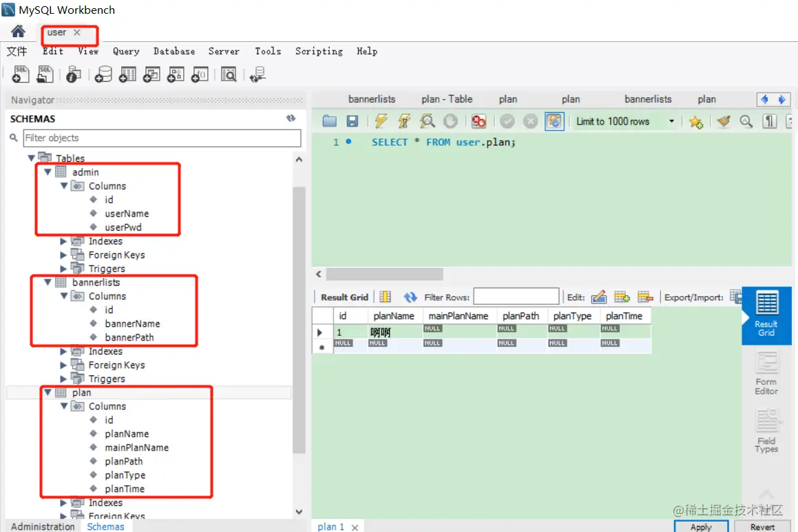798x532 pixels.
Task: Expand bannerlists Triggers node
Action: point(63,379)
